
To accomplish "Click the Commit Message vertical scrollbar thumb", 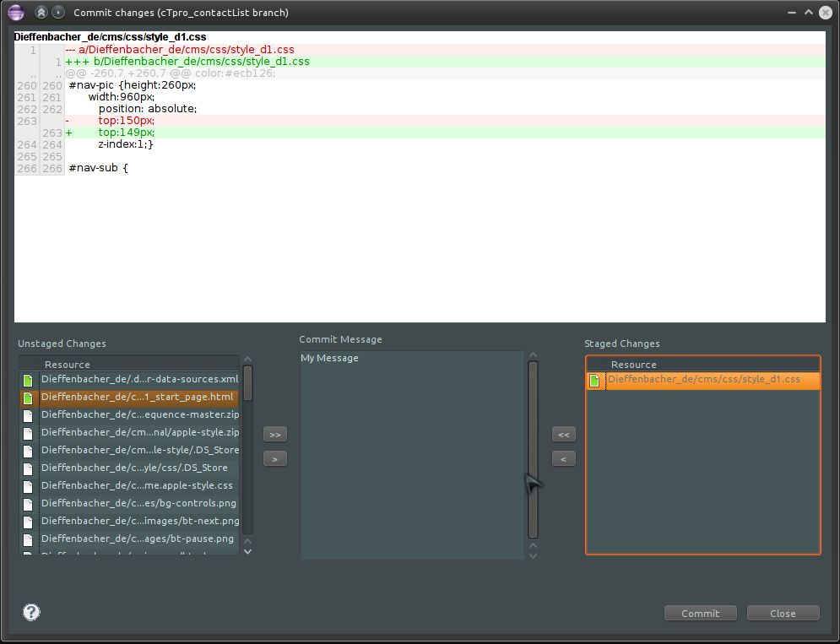I will coord(533,450).
